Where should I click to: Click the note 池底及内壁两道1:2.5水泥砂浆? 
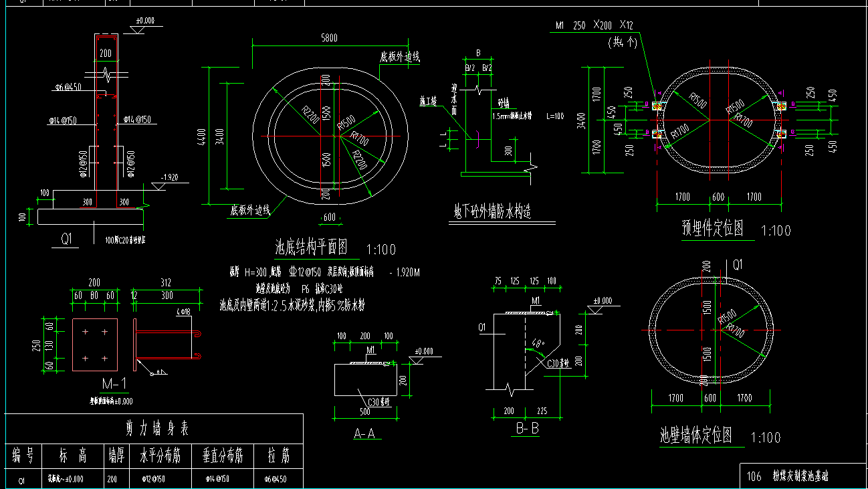292,305
